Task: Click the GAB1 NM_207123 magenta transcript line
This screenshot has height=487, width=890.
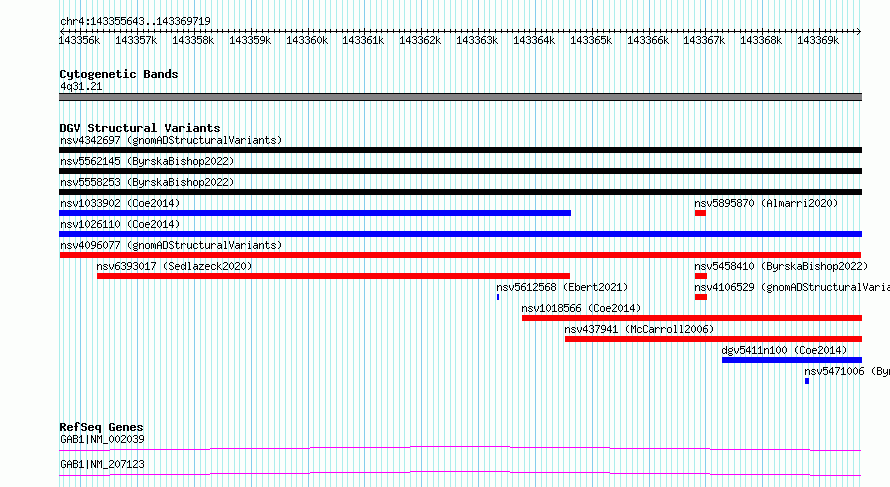Action: coord(460,473)
